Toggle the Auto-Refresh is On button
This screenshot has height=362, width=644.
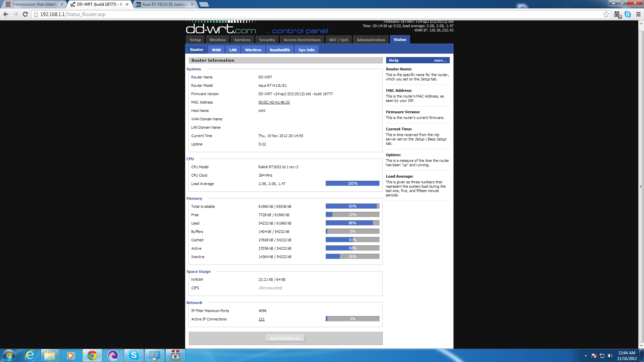285,338
